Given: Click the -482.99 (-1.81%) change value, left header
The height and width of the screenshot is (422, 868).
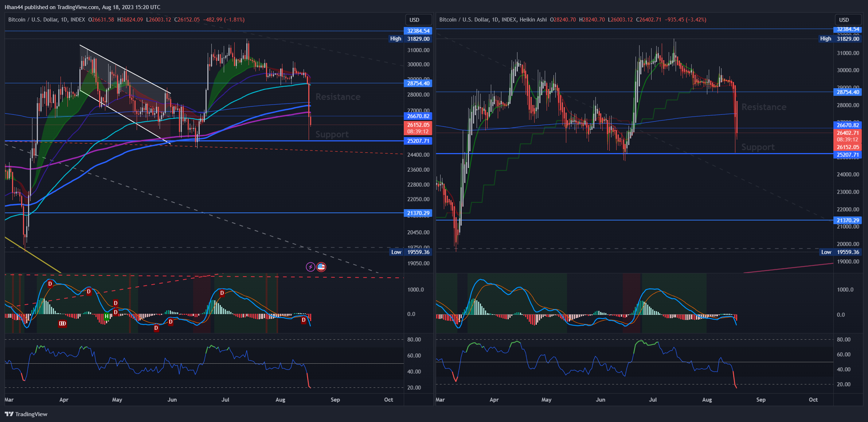Looking at the screenshot, I should click(224, 20).
